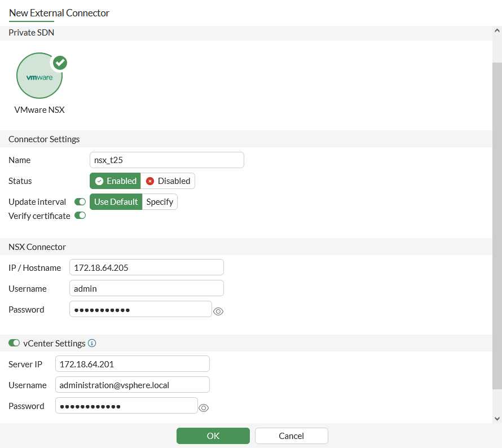Toggle the Update interval switch

click(80, 201)
